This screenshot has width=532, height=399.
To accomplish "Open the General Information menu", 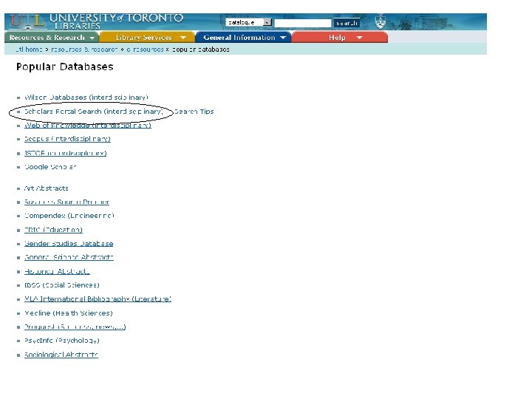I will click(243, 38).
